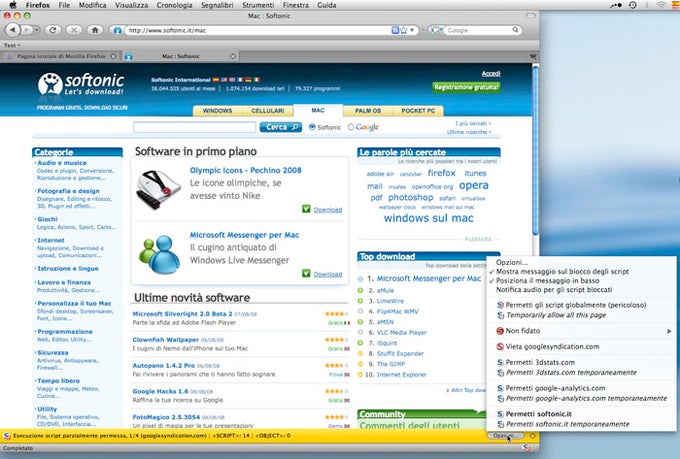This screenshot has height=459, width=680.
Task: Click the Registrazione gratuita button
Action: [466, 87]
